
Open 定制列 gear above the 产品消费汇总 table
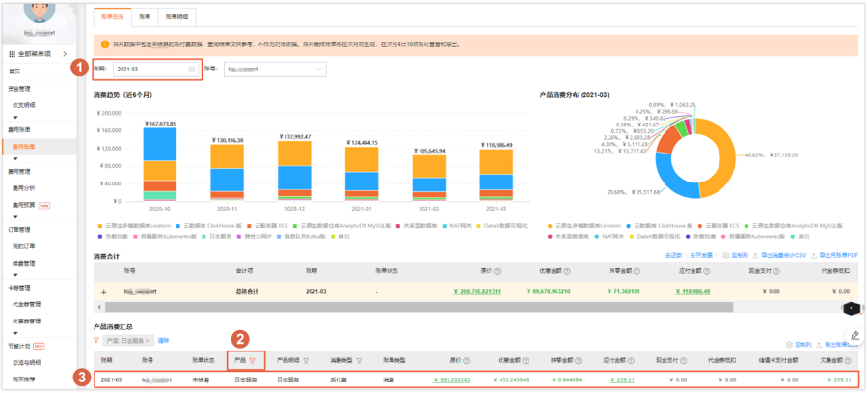789,344
